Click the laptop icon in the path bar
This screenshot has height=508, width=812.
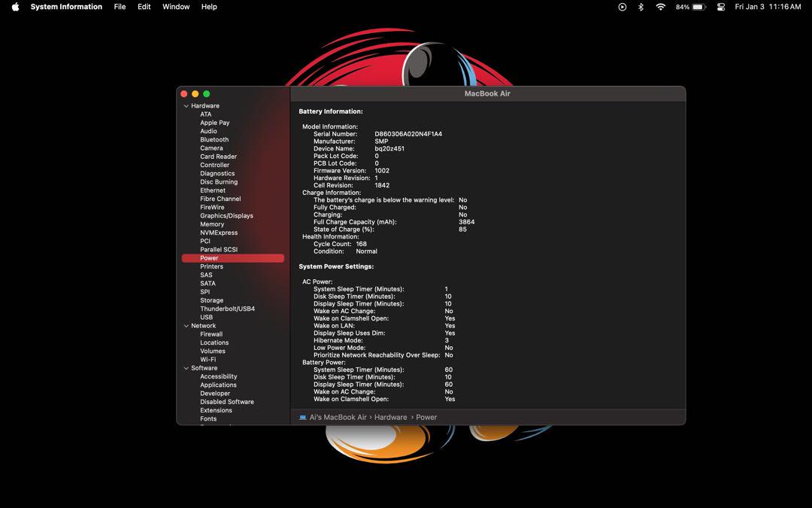[x=303, y=417]
